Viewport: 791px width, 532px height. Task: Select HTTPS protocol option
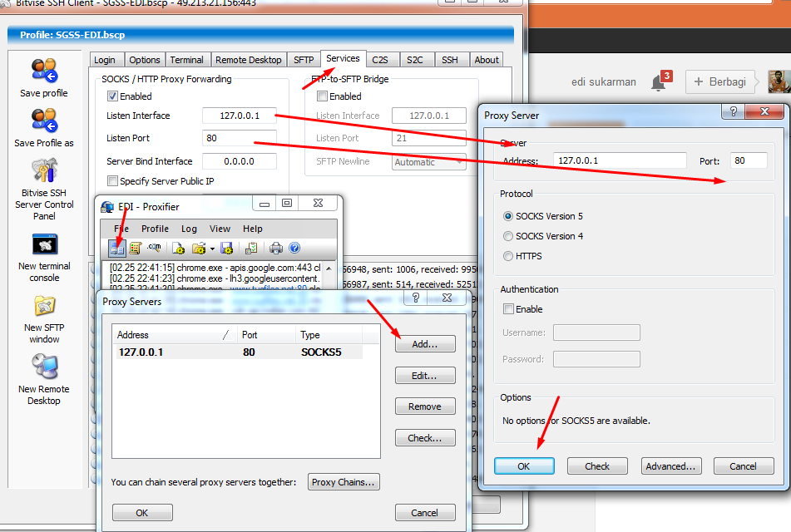click(x=508, y=256)
